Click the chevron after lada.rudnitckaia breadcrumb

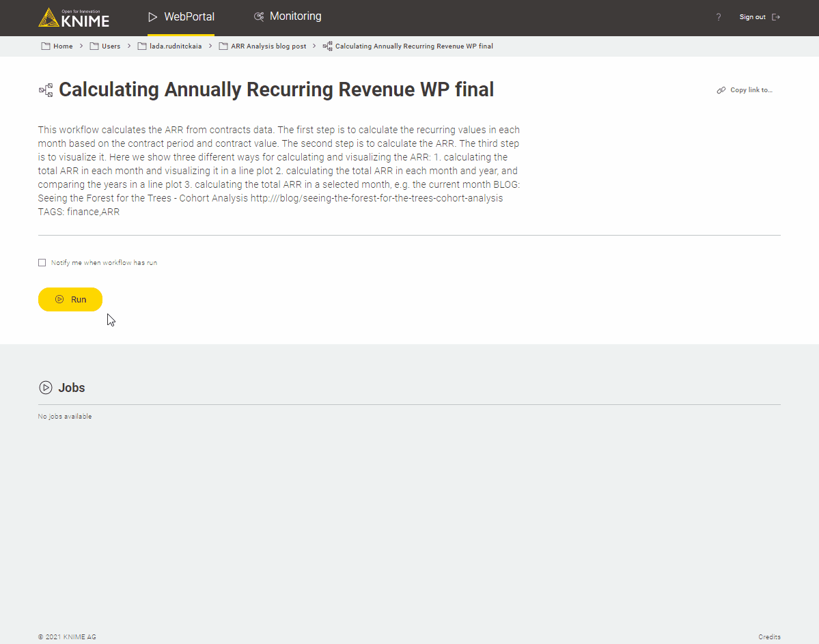pos(210,46)
